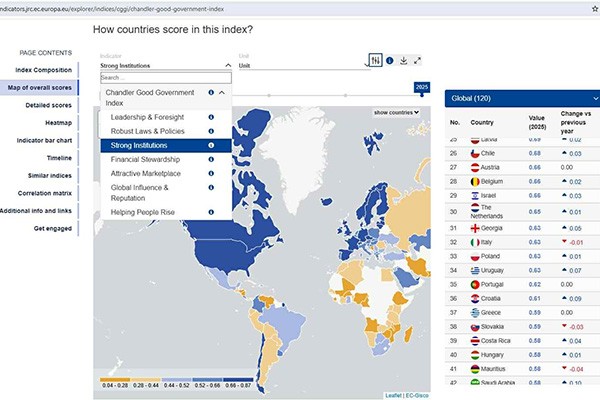600x400 pixels.
Task: Select Helping People Rise indicator
Action: point(142,212)
